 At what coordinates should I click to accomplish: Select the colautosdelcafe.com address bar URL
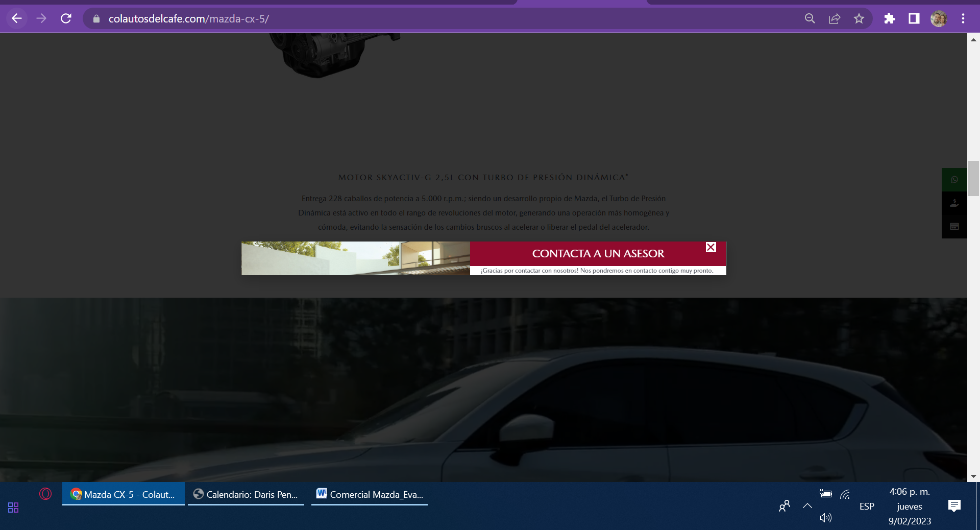point(189,19)
